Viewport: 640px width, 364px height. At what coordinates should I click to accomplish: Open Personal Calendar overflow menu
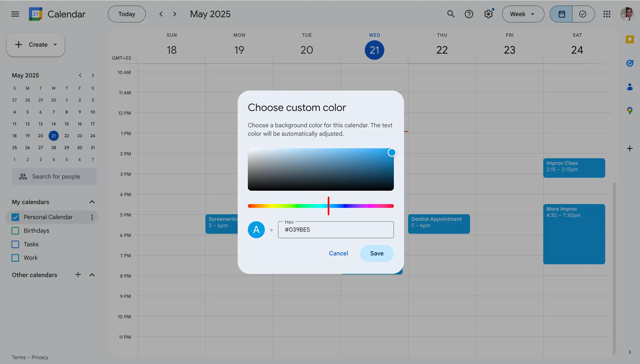[x=92, y=217]
